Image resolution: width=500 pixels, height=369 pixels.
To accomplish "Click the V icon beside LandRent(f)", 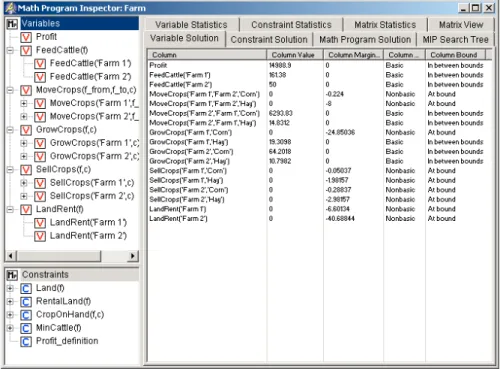I will coord(26,209).
